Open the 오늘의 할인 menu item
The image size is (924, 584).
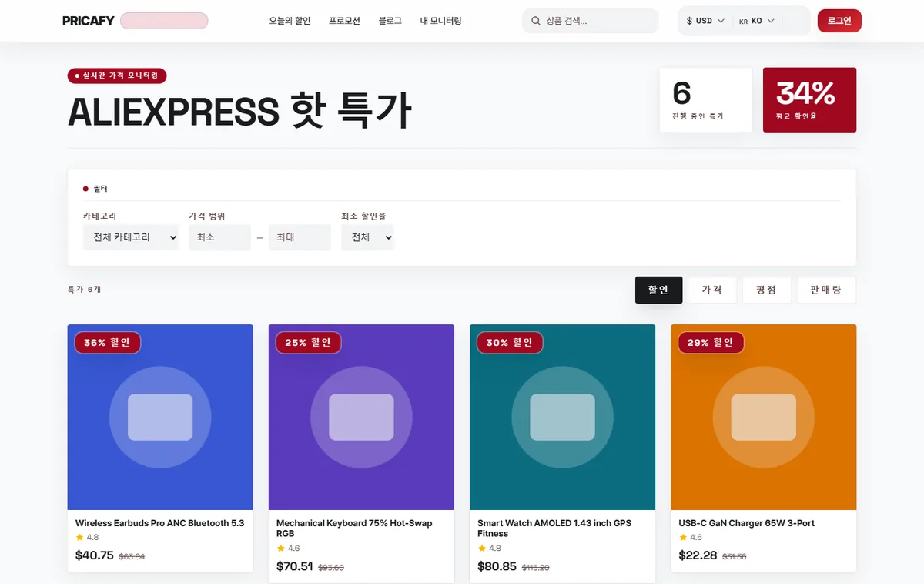(290, 21)
